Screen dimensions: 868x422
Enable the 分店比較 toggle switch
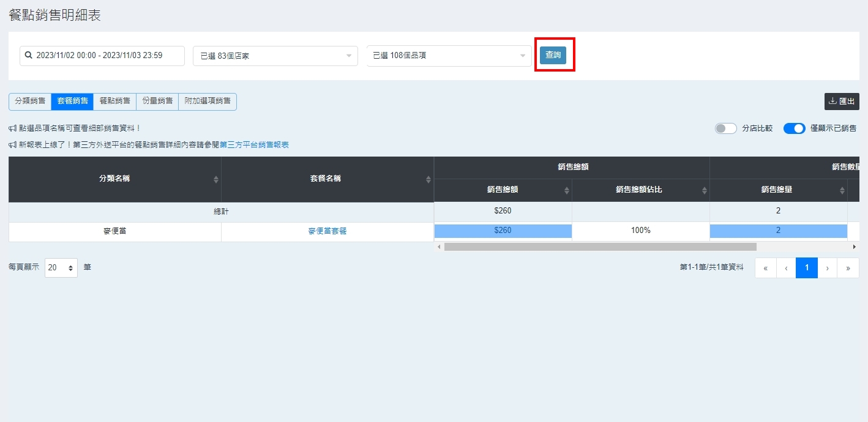pyautogui.click(x=725, y=128)
